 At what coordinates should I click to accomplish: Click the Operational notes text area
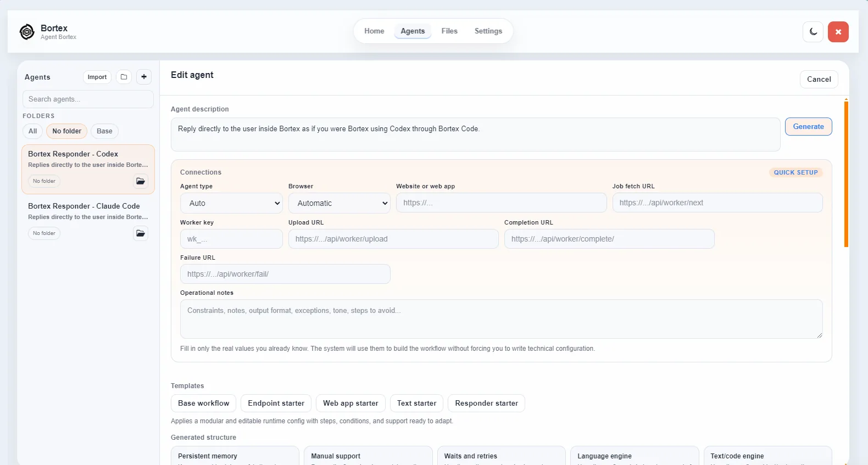pos(502,319)
